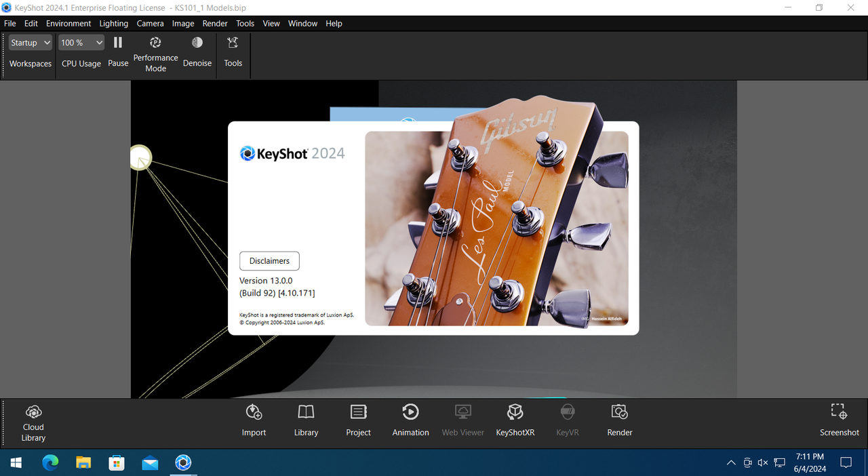Open the Windows Start menu

click(x=16, y=462)
